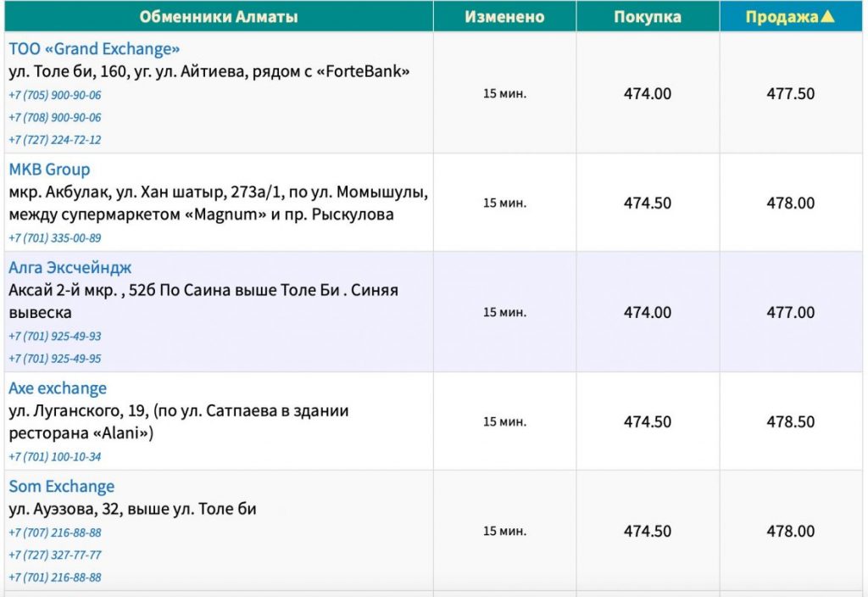Open the Som Exchange link

(61, 486)
